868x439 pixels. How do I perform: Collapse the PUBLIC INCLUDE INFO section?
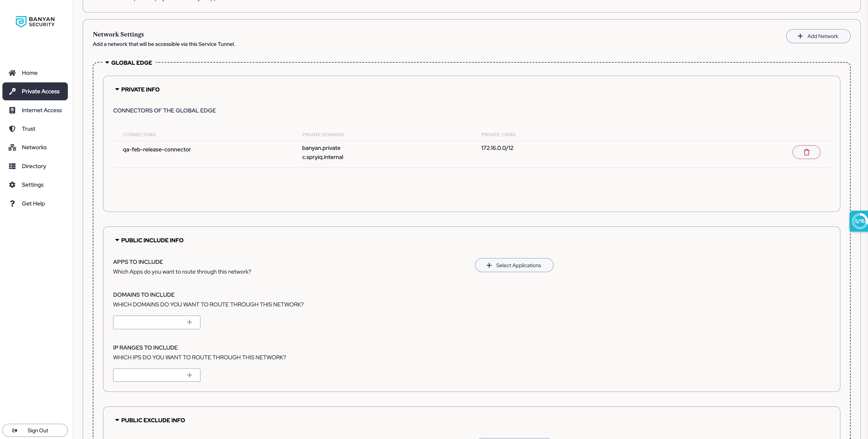[117, 240]
